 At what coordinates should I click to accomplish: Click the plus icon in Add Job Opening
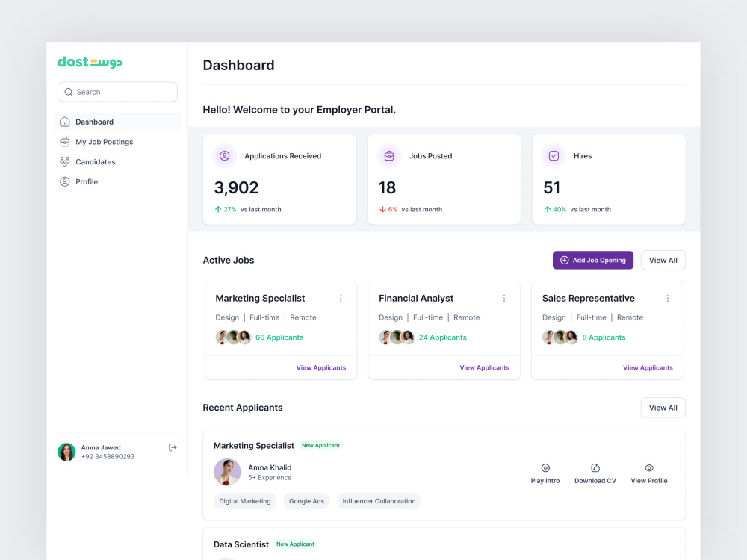click(565, 260)
